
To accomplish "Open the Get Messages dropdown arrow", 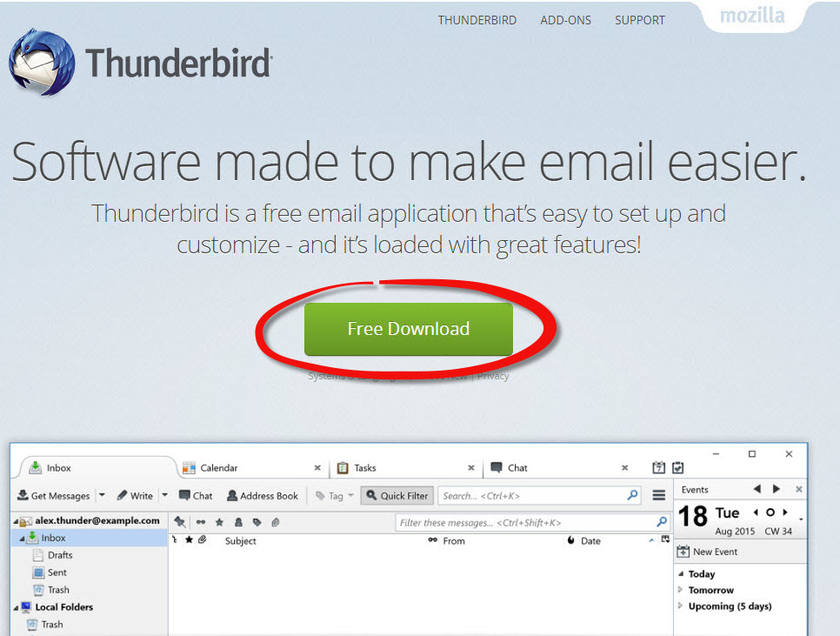I will (x=102, y=496).
